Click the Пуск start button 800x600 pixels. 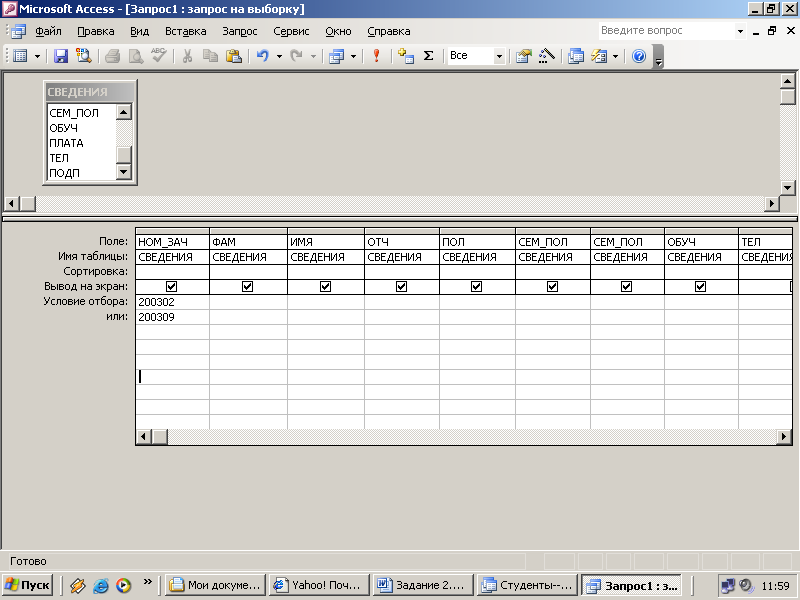pyautogui.click(x=28, y=585)
